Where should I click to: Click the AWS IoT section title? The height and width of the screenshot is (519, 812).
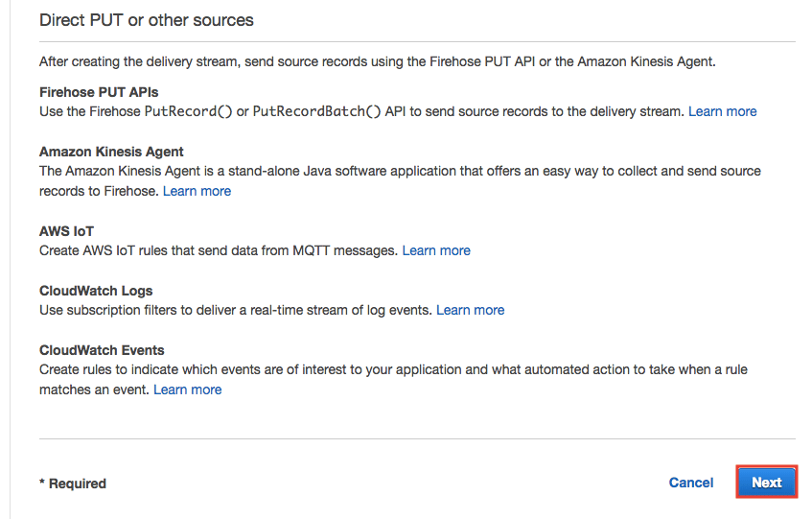point(66,231)
